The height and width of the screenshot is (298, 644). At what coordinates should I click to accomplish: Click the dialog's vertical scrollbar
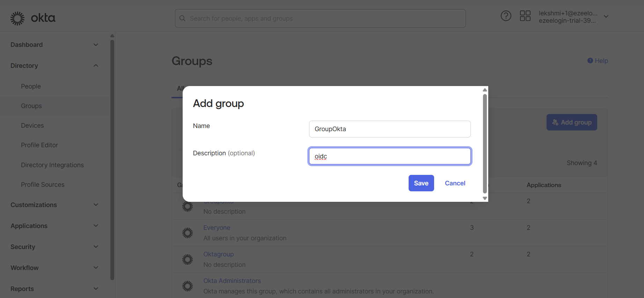pos(485,143)
